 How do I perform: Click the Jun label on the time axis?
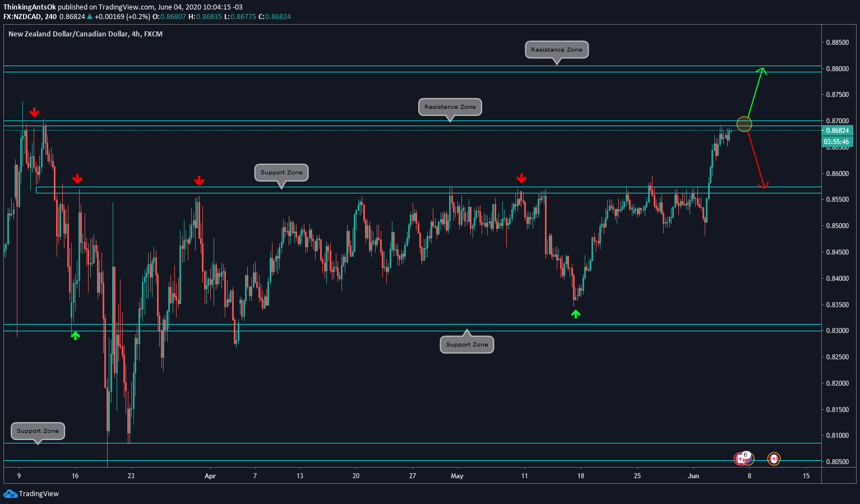pos(693,476)
